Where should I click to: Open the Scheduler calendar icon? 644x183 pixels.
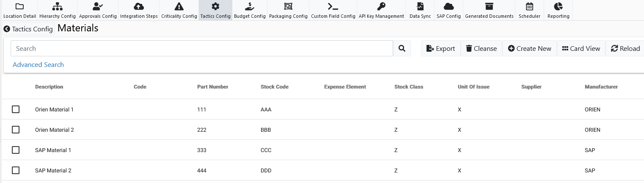coord(529,7)
